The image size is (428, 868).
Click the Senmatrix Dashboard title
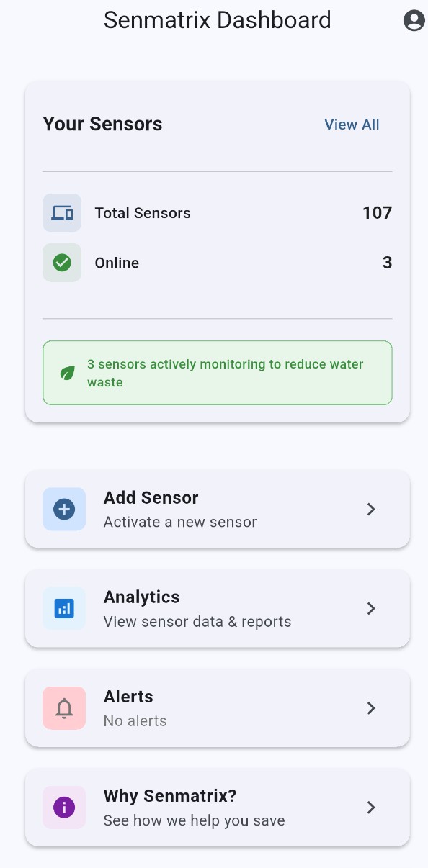click(217, 19)
